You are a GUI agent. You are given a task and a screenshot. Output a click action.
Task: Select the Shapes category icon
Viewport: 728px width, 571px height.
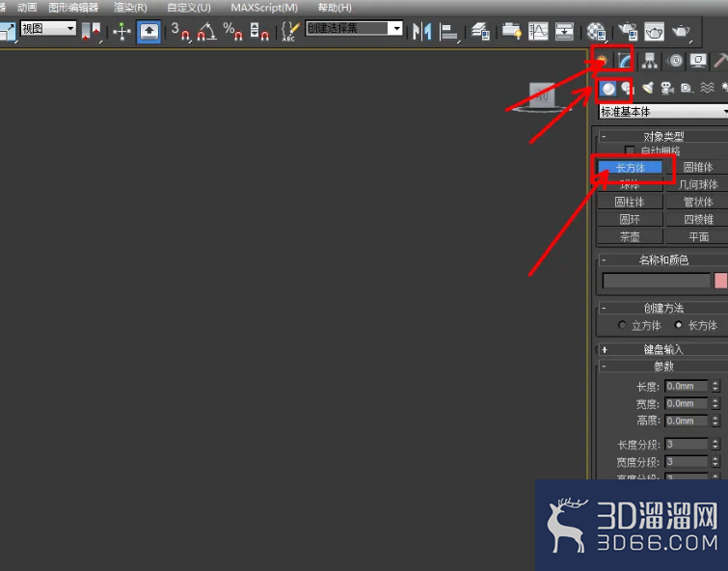(628, 89)
